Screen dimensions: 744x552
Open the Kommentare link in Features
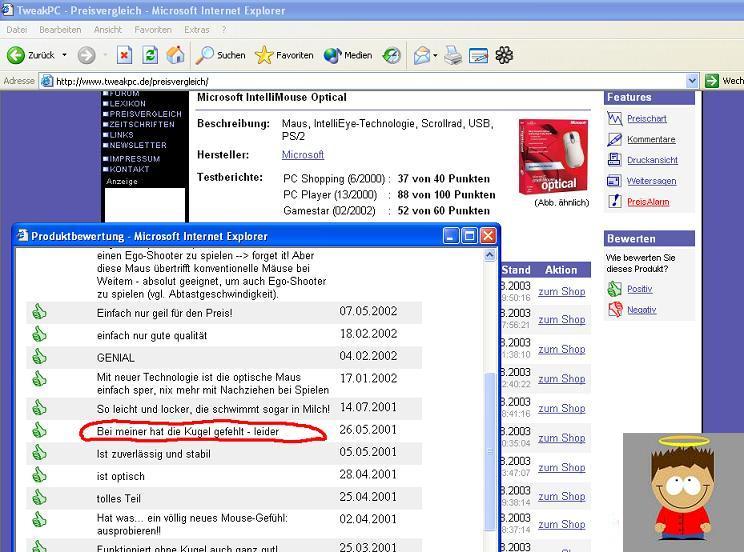[x=651, y=140]
